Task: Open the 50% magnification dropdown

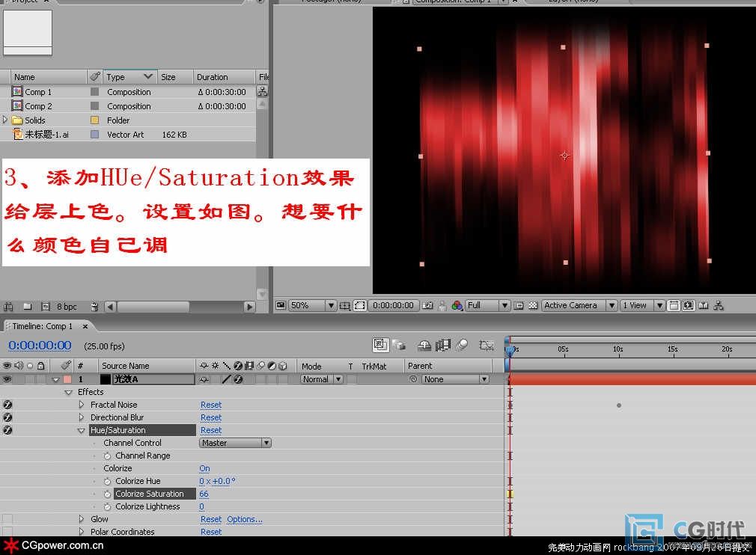Action: [330, 305]
